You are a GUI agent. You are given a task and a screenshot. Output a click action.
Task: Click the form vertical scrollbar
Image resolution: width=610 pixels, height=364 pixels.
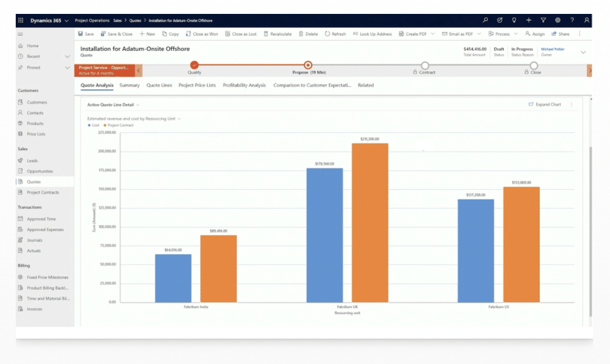pyautogui.click(x=590, y=232)
